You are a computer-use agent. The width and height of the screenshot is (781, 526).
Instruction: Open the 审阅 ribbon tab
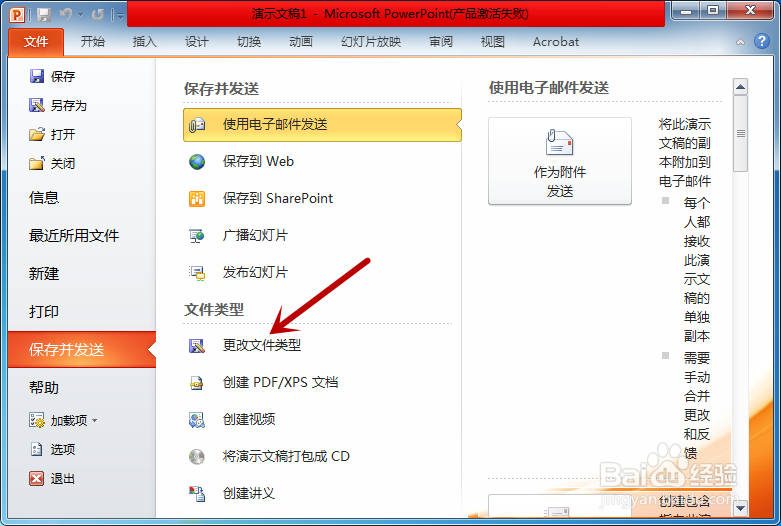[x=441, y=42]
